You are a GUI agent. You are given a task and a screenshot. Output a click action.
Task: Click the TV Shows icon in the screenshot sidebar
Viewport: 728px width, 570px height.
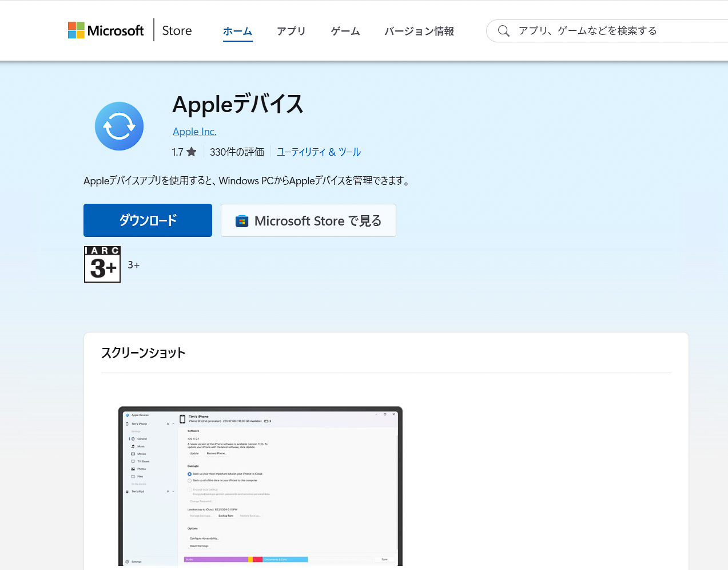[133, 461]
